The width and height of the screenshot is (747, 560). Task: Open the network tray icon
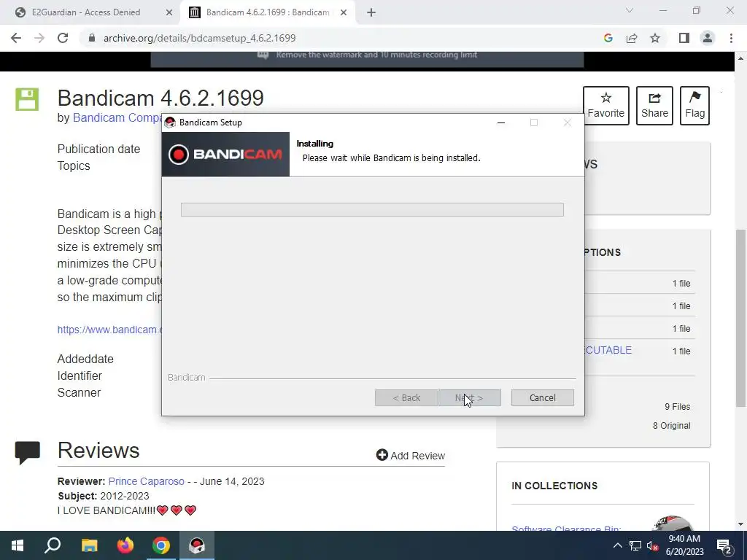(x=635, y=545)
